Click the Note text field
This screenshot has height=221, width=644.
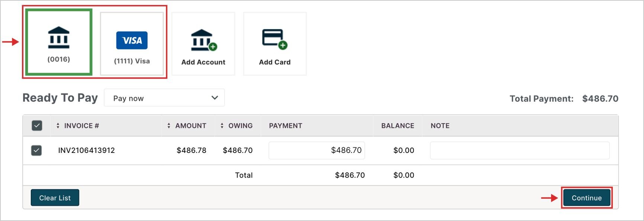519,150
